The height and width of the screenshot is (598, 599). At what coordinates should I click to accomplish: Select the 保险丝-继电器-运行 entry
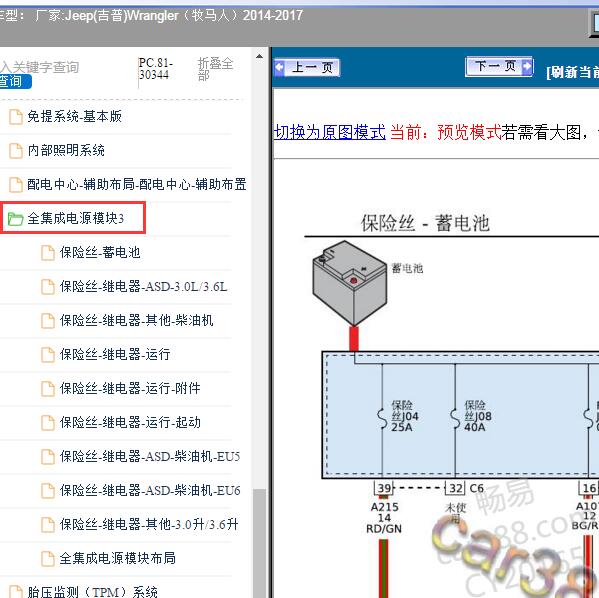point(115,354)
